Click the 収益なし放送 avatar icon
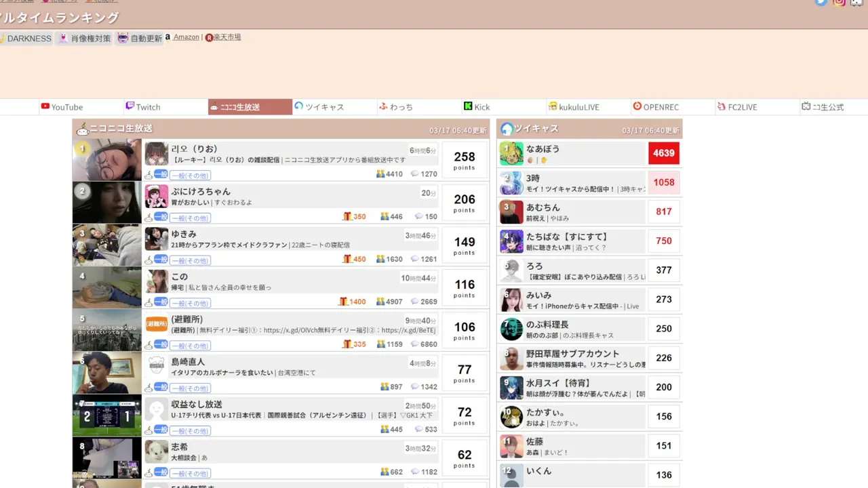This screenshot has height=488, width=868. coord(157,410)
